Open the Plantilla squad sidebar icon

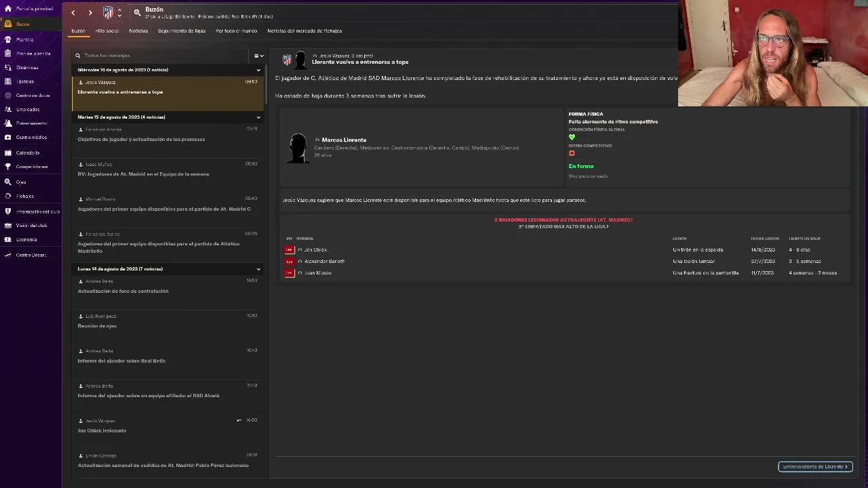(7, 39)
